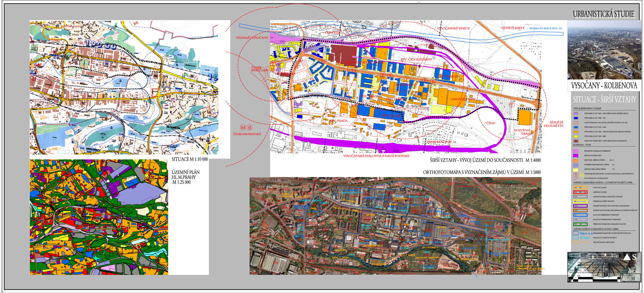
Task: Click the Návrh změny územního plánu 2003 heading
Action: [596, 229]
